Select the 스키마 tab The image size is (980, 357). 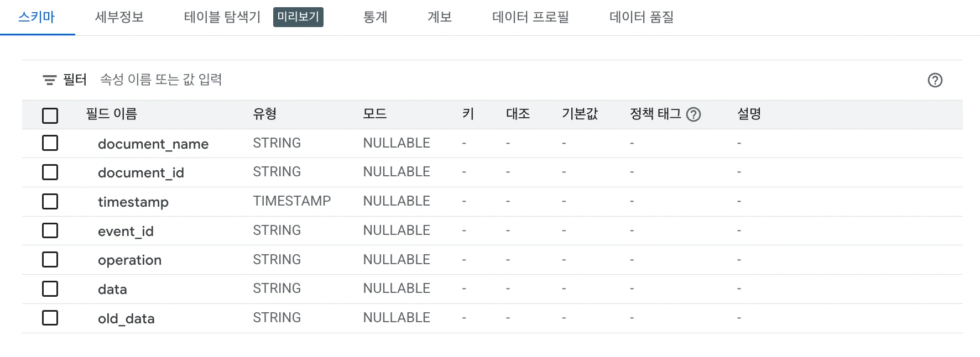point(37,17)
